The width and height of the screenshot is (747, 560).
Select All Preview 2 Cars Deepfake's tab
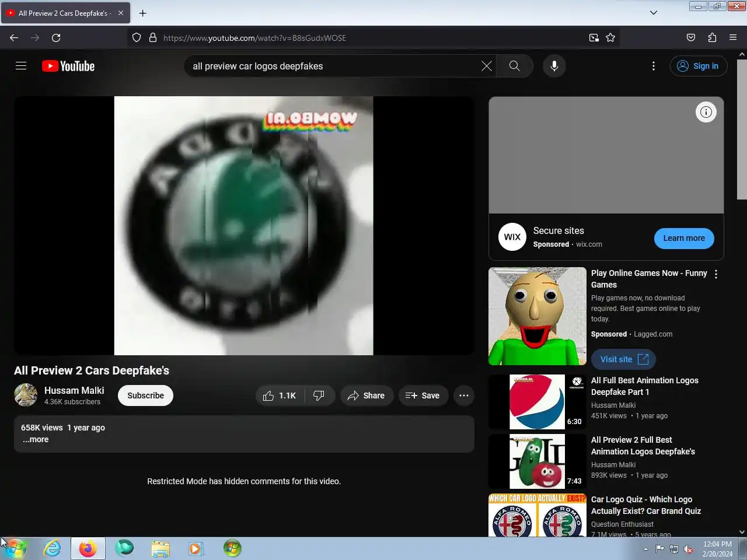(x=65, y=13)
